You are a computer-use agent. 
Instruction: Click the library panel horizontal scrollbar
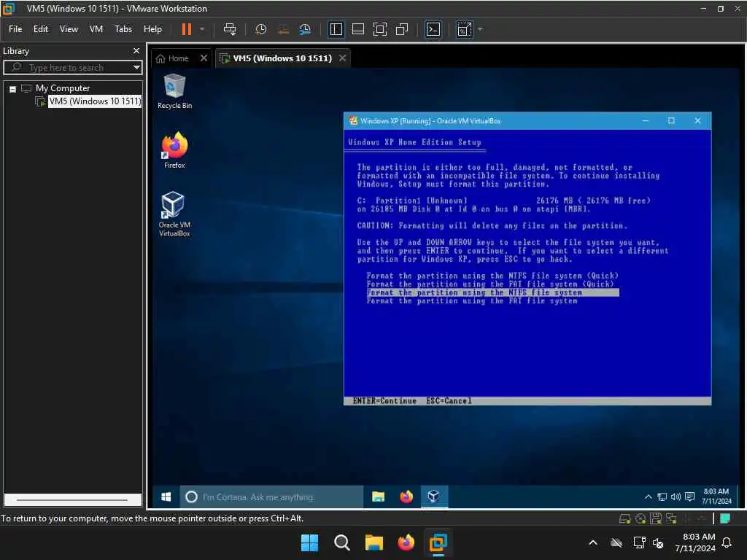(72, 500)
